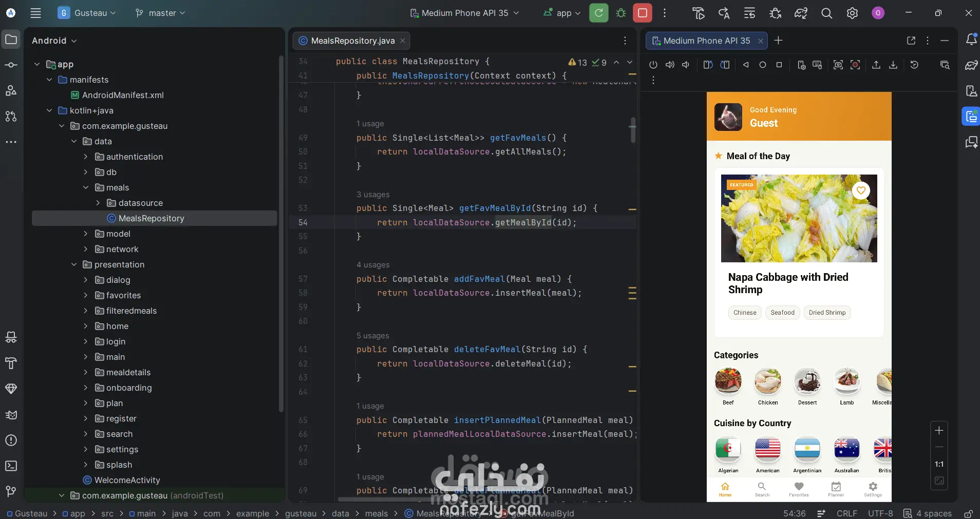
Task: Add a new device tab with plus
Action: (778, 41)
